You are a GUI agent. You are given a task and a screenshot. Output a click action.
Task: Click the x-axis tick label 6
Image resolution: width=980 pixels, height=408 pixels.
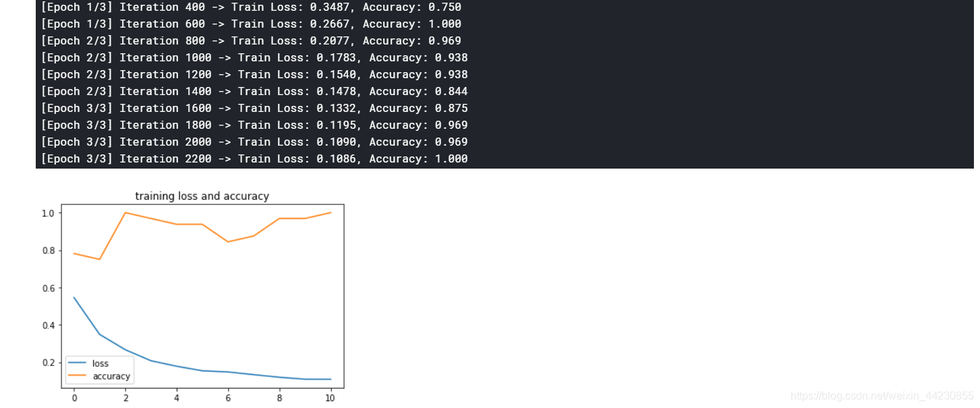coord(228,398)
